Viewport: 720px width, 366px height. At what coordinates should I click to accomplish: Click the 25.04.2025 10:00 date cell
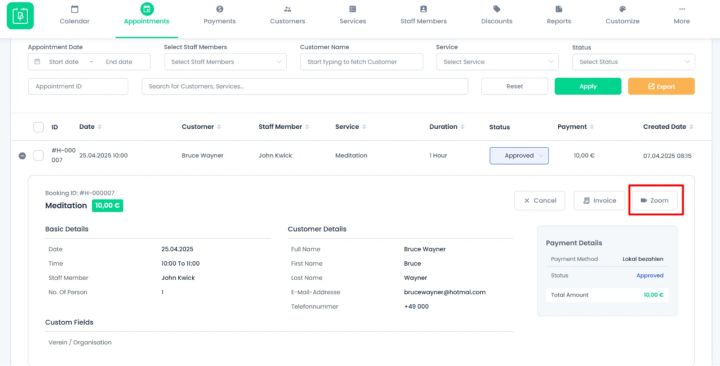103,156
